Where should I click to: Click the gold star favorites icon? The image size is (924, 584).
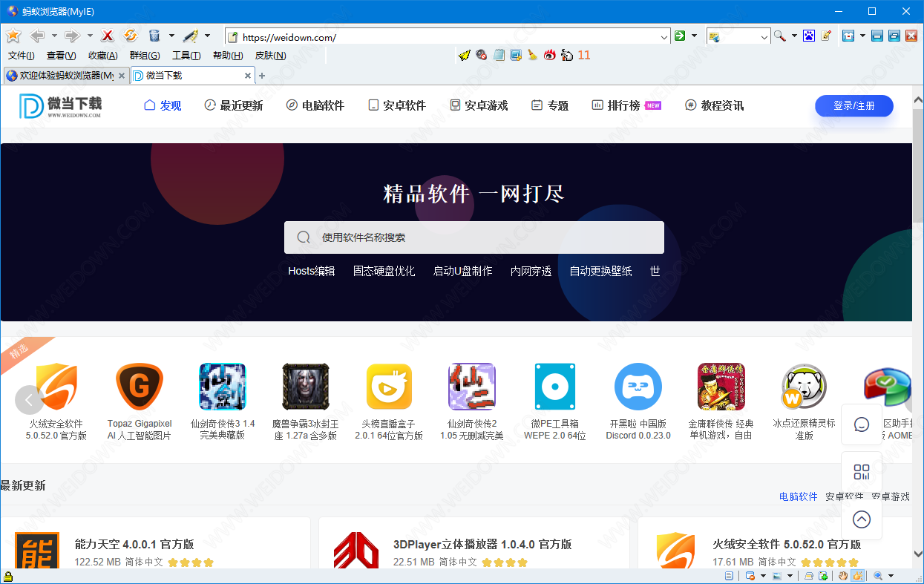13,36
